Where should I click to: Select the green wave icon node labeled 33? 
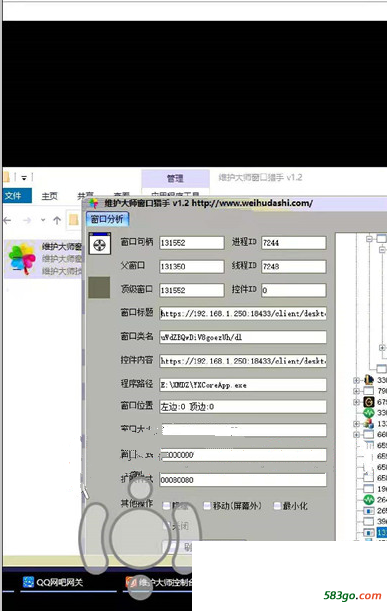pyautogui.click(x=369, y=412)
